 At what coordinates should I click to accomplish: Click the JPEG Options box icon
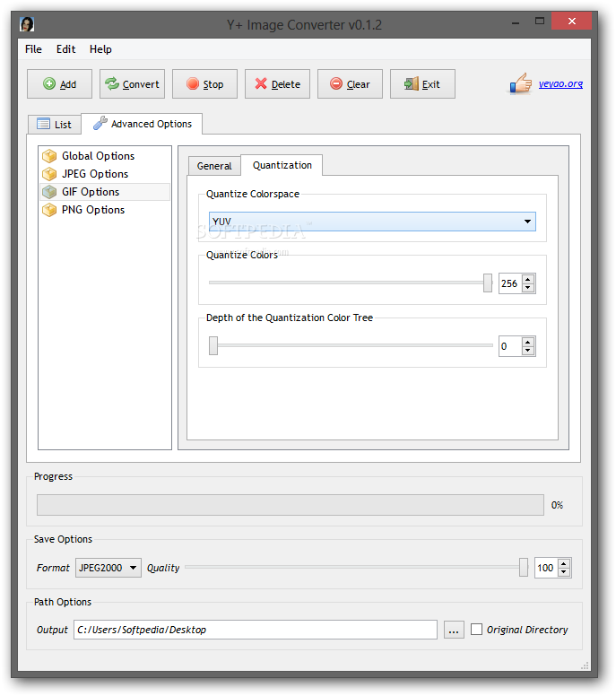tap(49, 174)
